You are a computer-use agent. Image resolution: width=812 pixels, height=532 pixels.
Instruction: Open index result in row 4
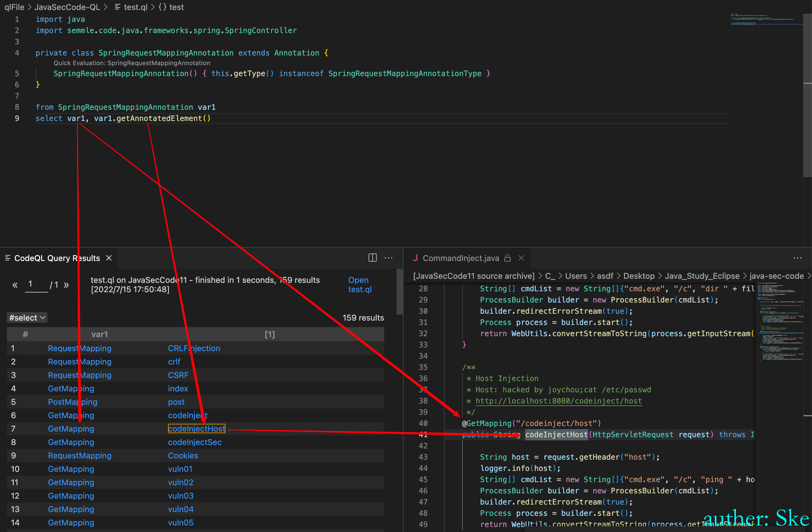pos(178,389)
